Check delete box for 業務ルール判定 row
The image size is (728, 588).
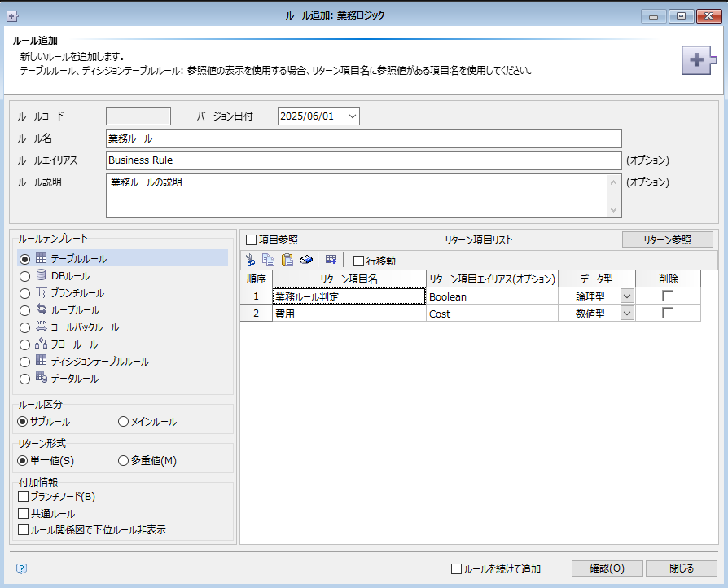(668, 296)
